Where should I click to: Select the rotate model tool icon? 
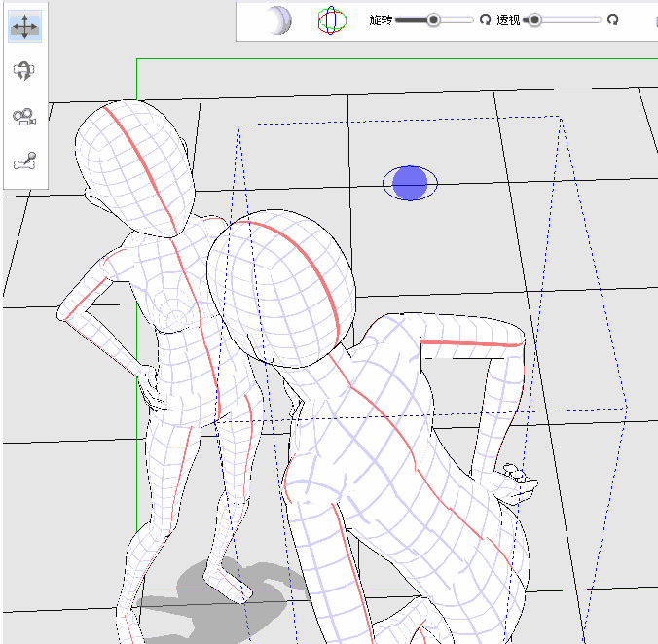[24, 70]
